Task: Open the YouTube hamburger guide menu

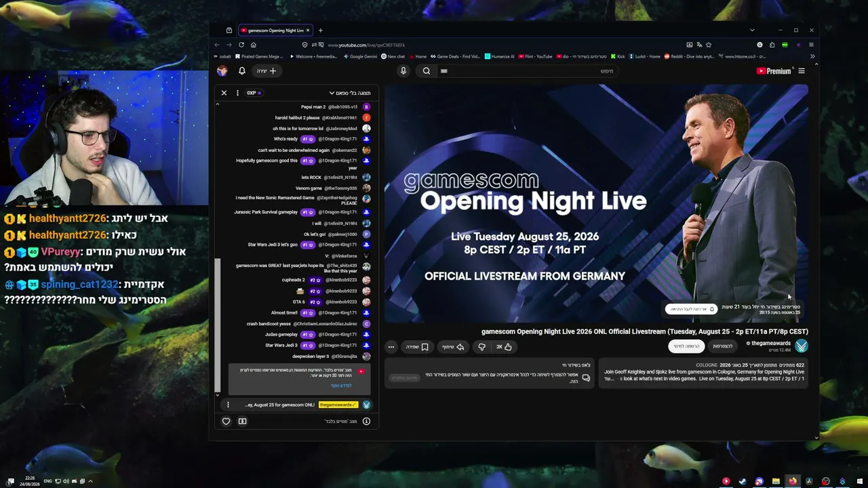Action: pos(802,71)
